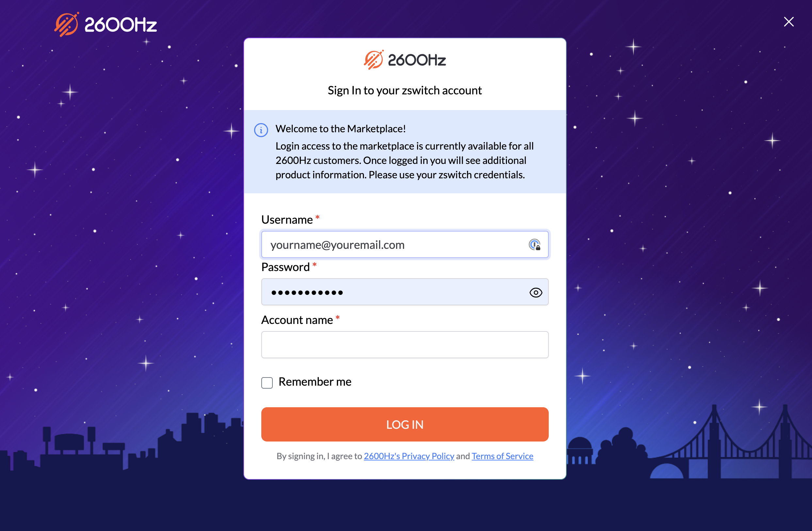Viewport: 812px width, 531px height.
Task: Click the Sign In to your zswitch account heading
Action: [405, 90]
